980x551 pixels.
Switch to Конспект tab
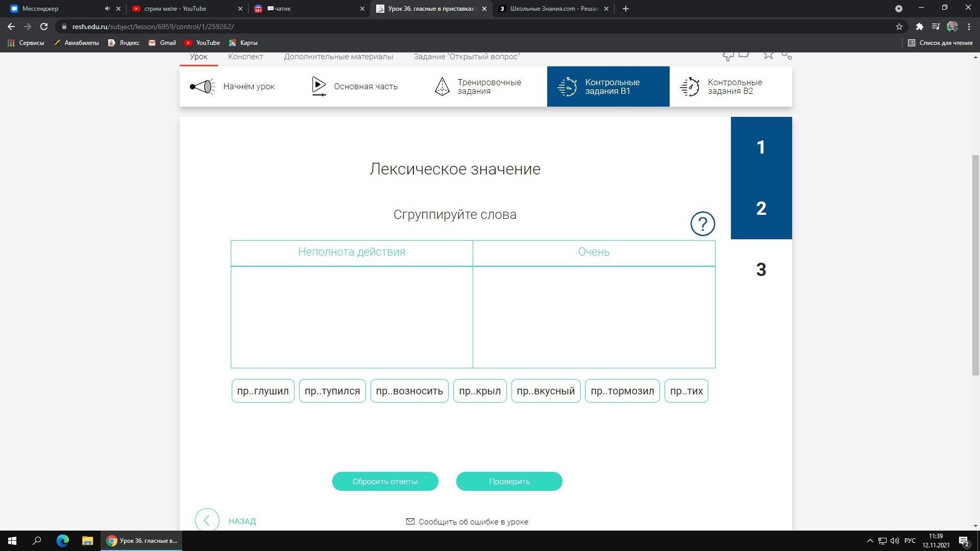pos(246,57)
